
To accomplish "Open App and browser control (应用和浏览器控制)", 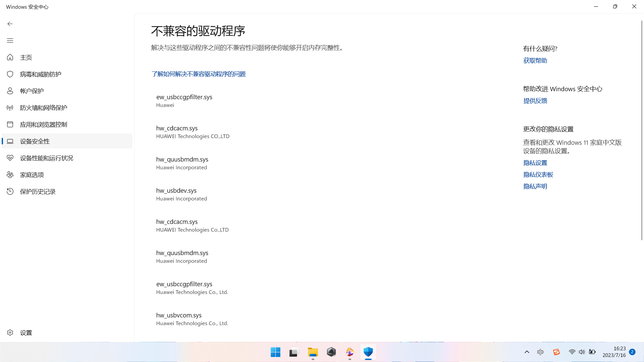I will [x=43, y=124].
